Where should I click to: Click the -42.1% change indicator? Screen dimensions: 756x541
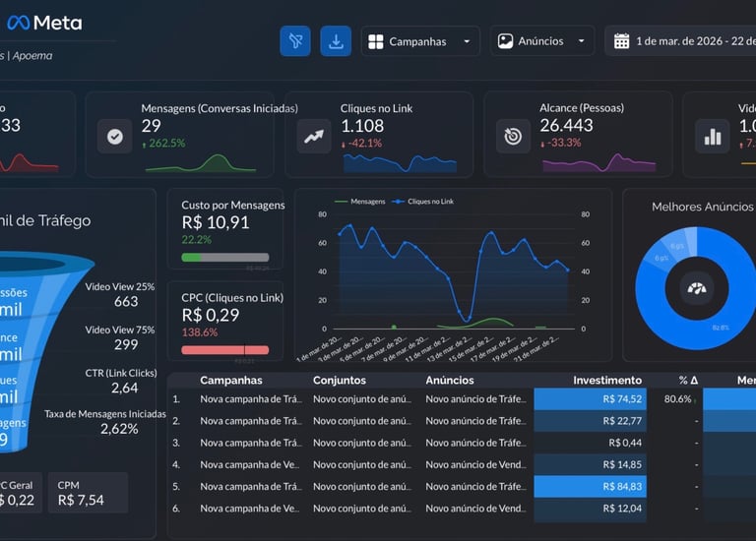pyautogui.click(x=361, y=143)
